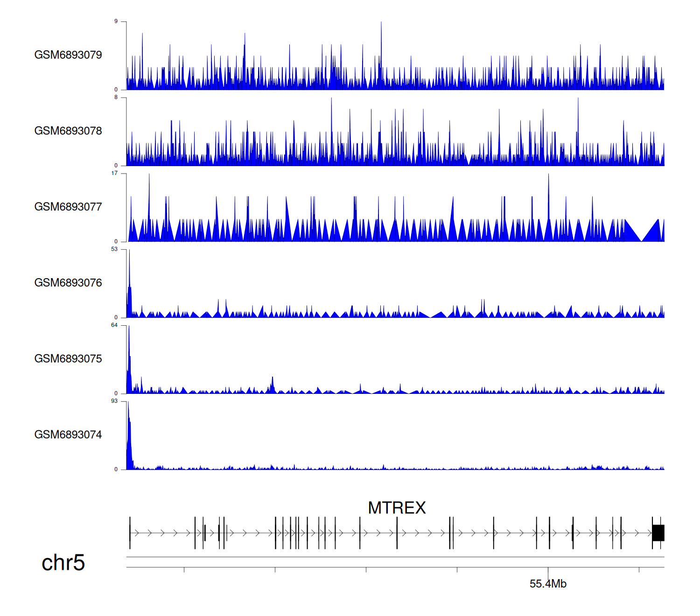Click the thick last exon block of MTREX
This screenshot has height=616, width=700.
click(x=658, y=533)
